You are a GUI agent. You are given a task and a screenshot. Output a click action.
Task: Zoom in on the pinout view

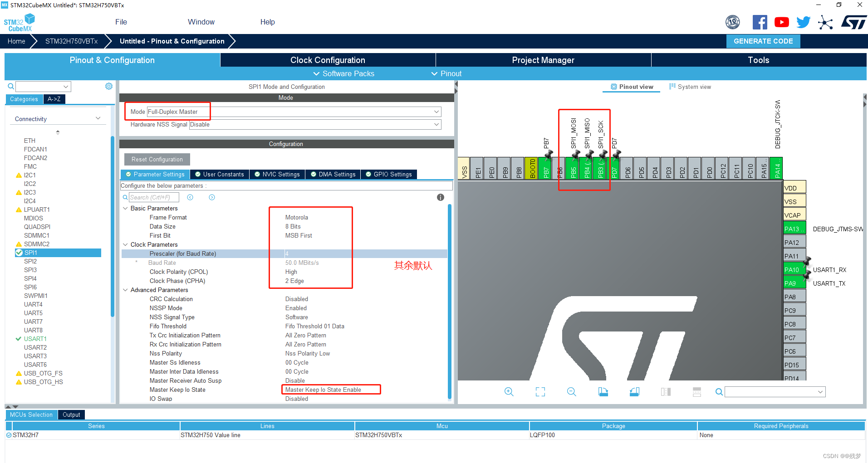click(509, 392)
